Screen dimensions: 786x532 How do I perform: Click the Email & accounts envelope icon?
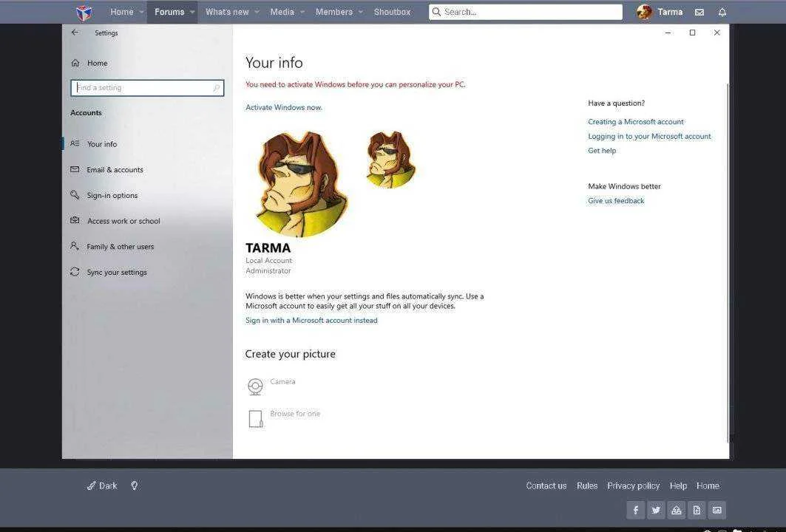(75, 169)
